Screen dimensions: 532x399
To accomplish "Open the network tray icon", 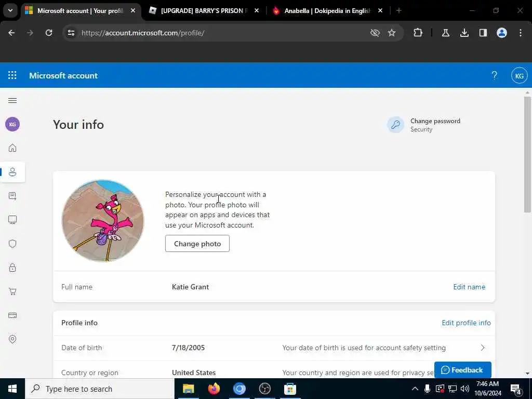I will pos(453,389).
